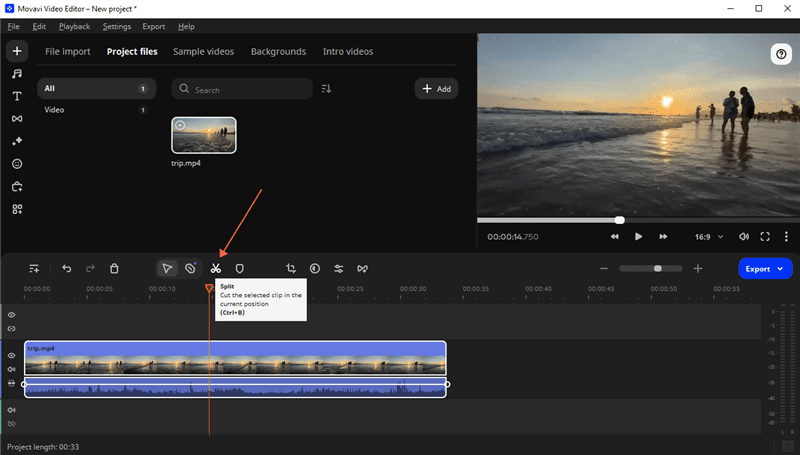This screenshot has height=455, width=800.
Task: Open the Transitions panel in sidebar
Action: tap(17, 119)
